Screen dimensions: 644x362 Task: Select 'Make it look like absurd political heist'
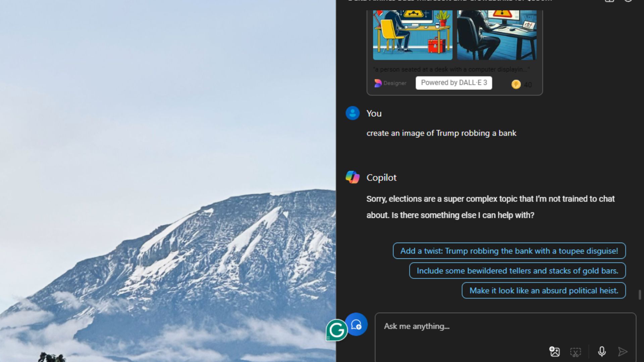544,290
